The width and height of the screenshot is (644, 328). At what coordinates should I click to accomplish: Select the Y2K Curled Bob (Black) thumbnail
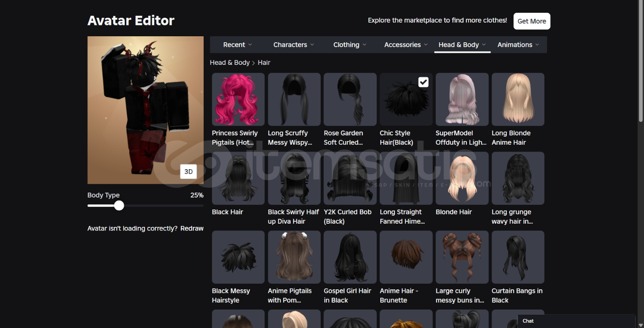350,178
